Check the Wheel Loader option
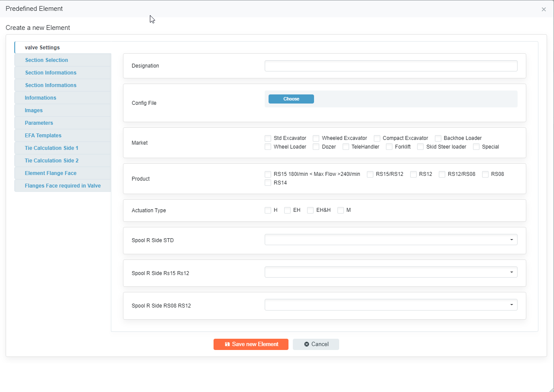Viewport: 554px width, 392px height. point(268,147)
